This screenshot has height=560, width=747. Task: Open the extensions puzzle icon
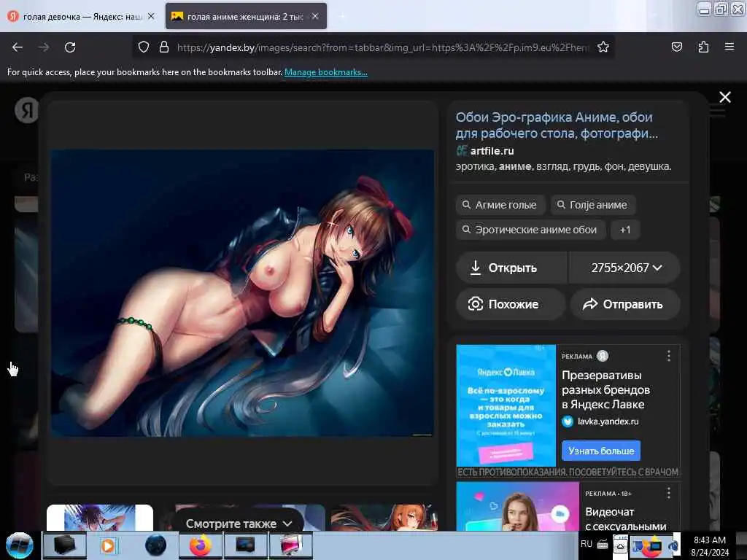point(703,47)
